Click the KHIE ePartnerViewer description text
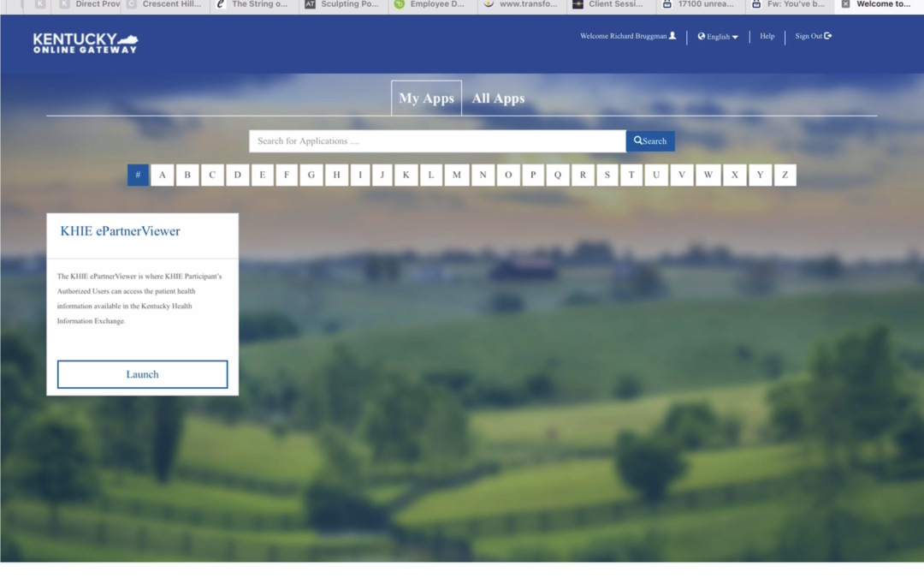The width and height of the screenshot is (924, 578). pos(139,299)
